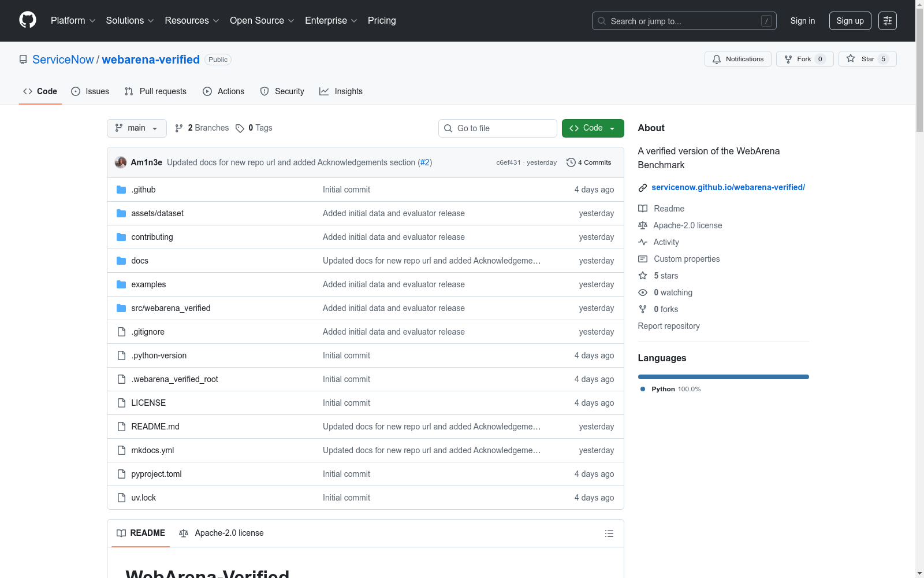Open Apache-2.0 license in About sidebar
The width and height of the screenshot is (924, 578).
(x=680, y=225)
